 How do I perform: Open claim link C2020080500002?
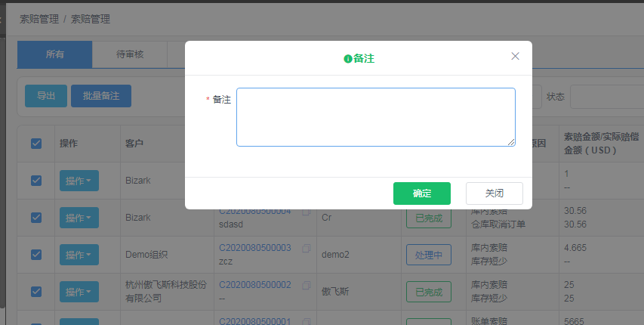pyautogui.click(x=254, y=285)
